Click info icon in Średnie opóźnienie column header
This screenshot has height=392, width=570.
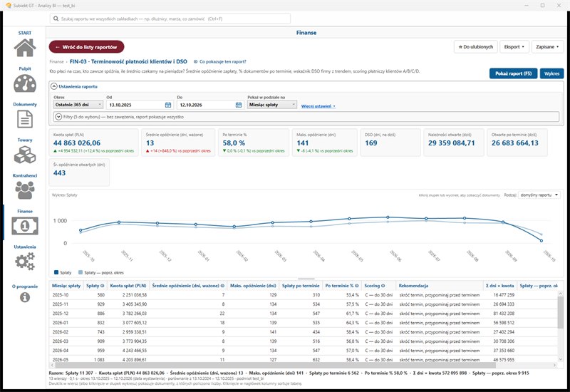pos(222,286)
